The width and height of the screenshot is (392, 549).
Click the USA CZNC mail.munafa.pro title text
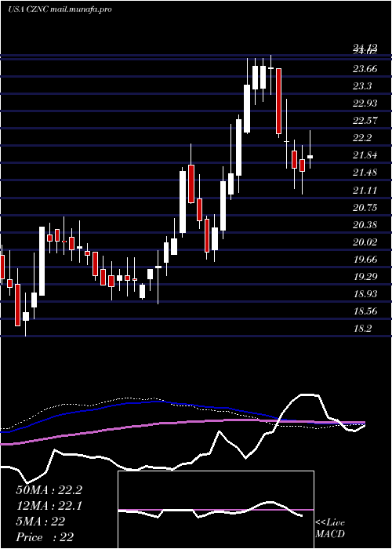tap(60, 9)
